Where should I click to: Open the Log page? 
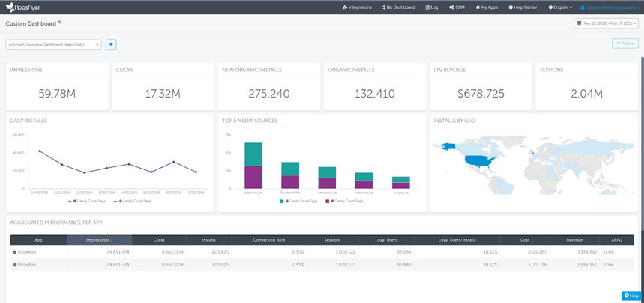point(431,7)
